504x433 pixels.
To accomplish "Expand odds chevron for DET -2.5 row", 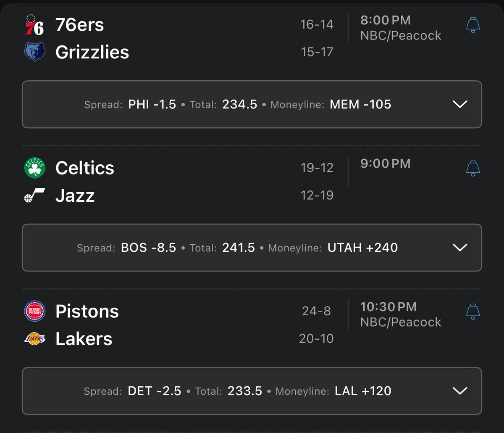I will click(460, 391).
